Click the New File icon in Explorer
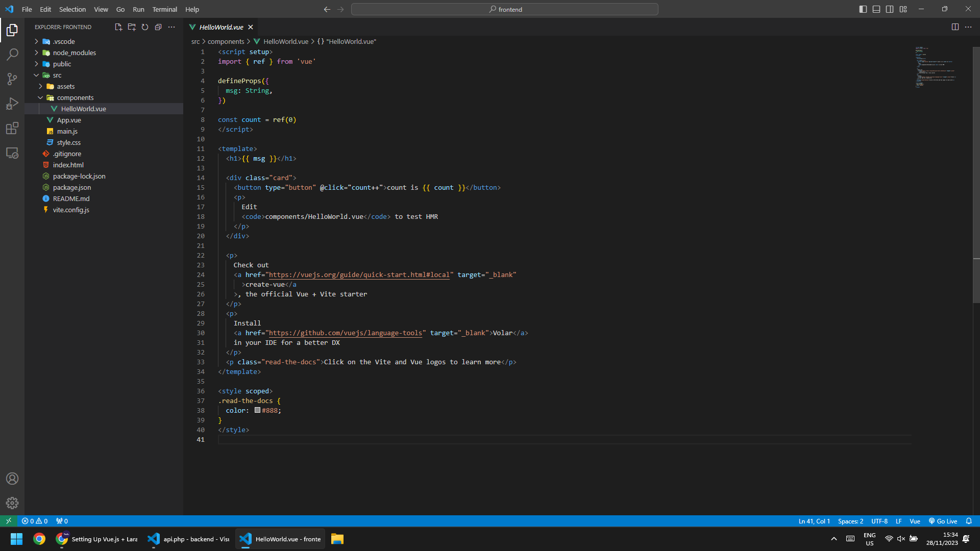 (118, 27)
